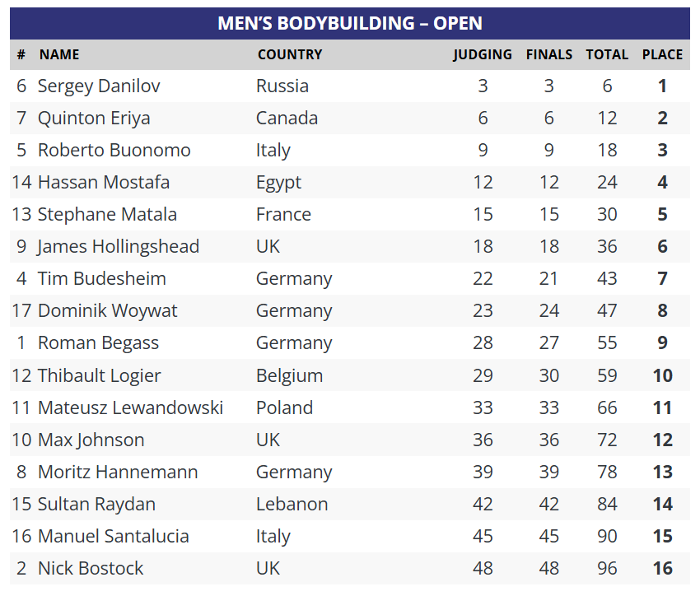Viewport: 700px width, 596px height.
Task: Select the name Mateusz Lewandowski
Action: 130,407
